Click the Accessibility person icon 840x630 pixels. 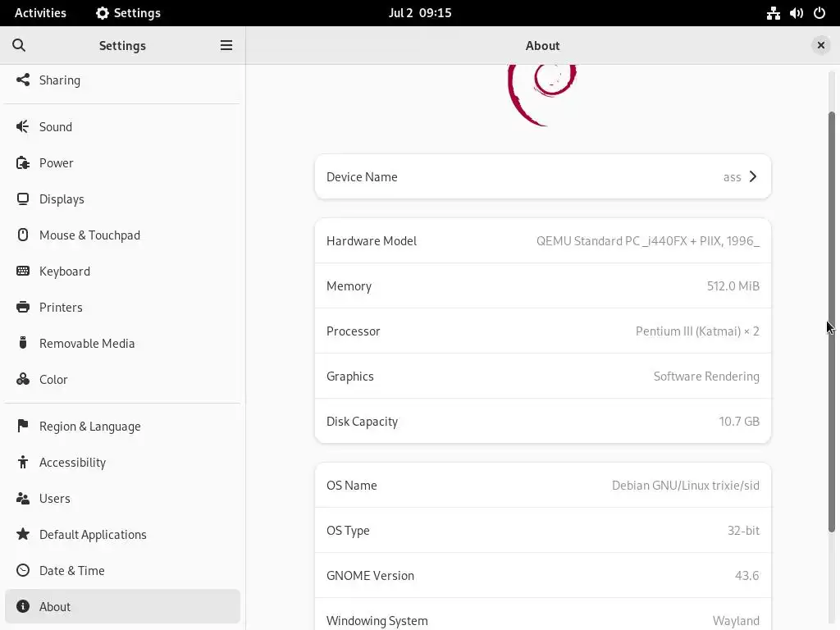coord(22,462)
